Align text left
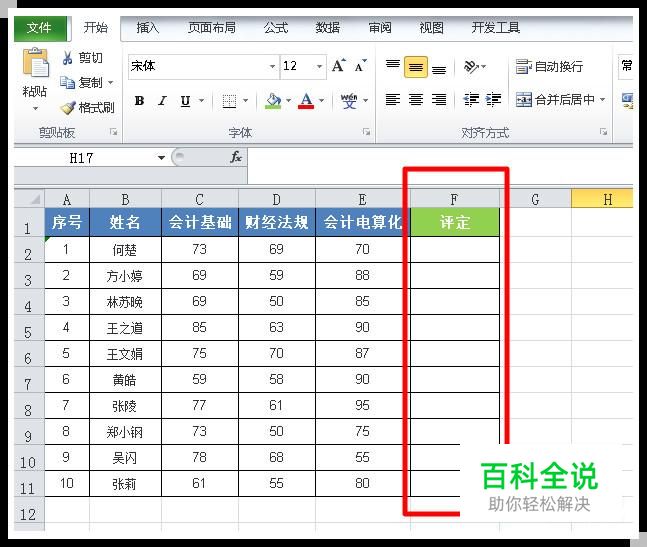The image size is (647, 547). click(x=392, y=99)
